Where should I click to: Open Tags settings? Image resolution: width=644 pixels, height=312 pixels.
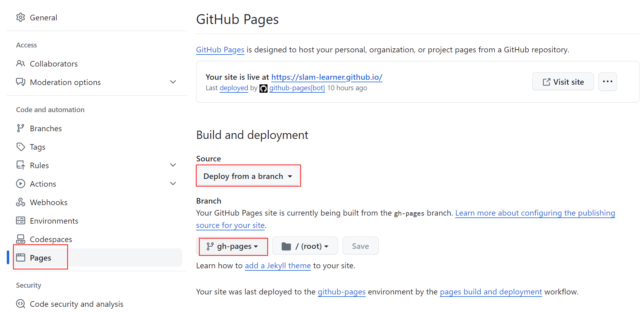38,147
